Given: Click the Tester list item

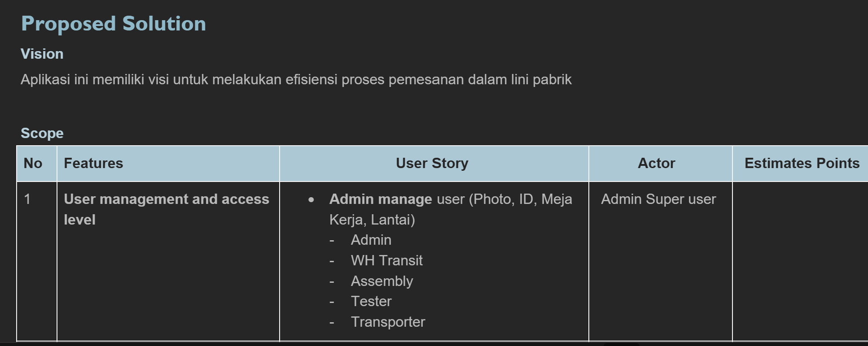Looking at the screenshot, I should click(x=371, y=301).
